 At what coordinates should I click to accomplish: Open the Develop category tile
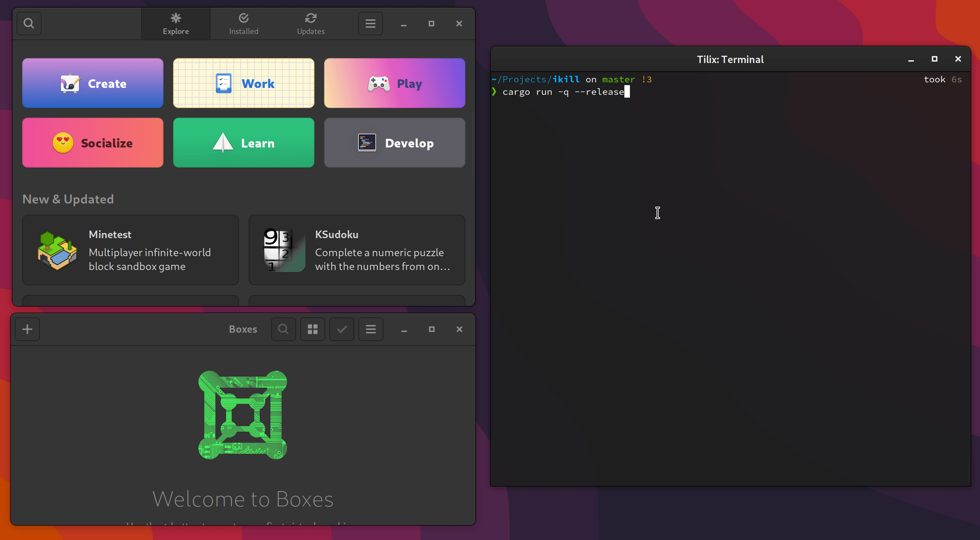394,143
